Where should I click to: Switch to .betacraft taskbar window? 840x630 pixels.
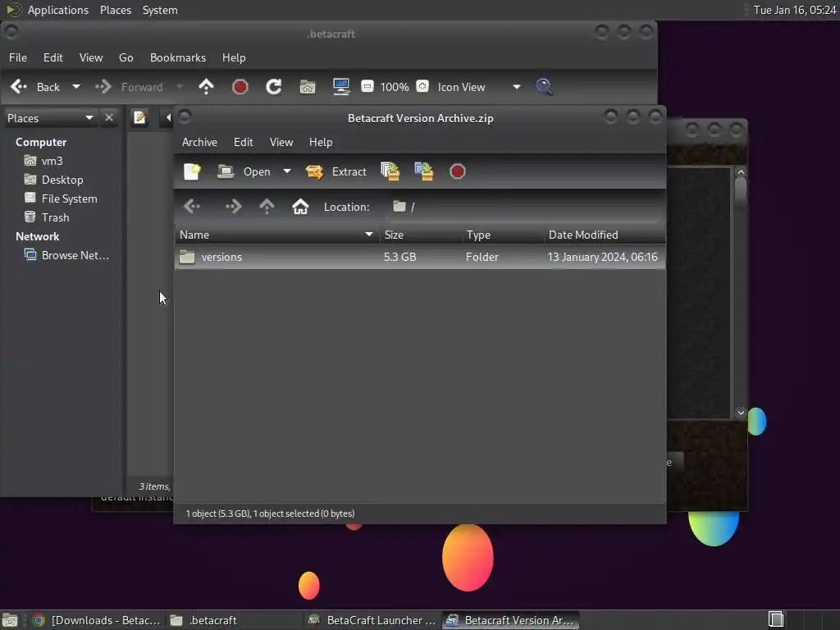click(x=234, y=620)
